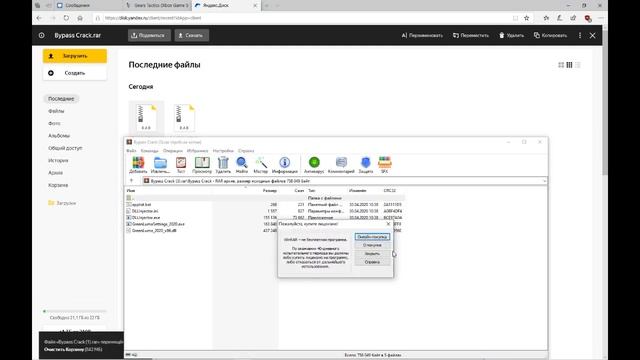Click the yellow Загрузить button
This screenshot has height=360, width=640.
click(x=75, y=56)
